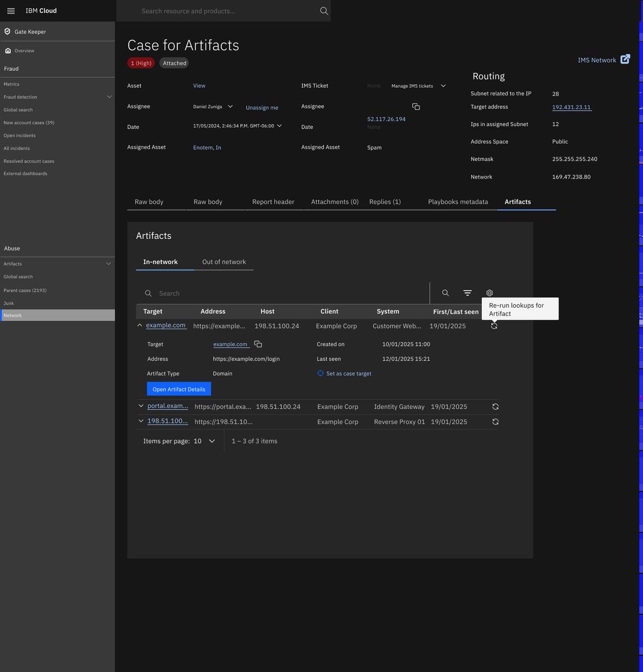The width and height of the screenshot is (643, 672).
Task: Expand the portal.exam... artifact row
Action: tap(141, 406)
